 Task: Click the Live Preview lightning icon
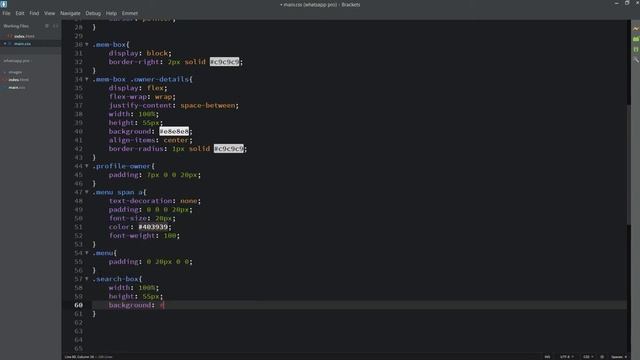(636, 29)
